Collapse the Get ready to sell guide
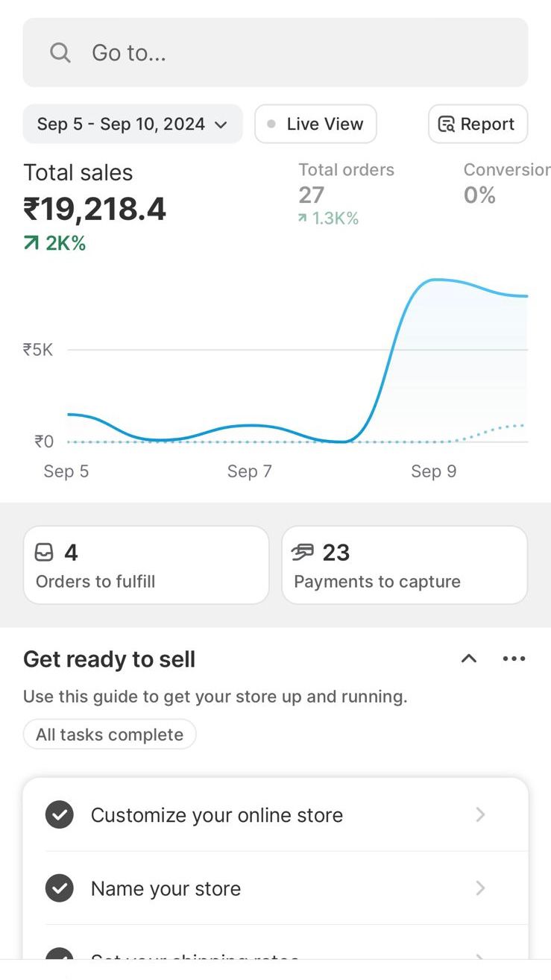The image size is (551, 980). [468, 659]
